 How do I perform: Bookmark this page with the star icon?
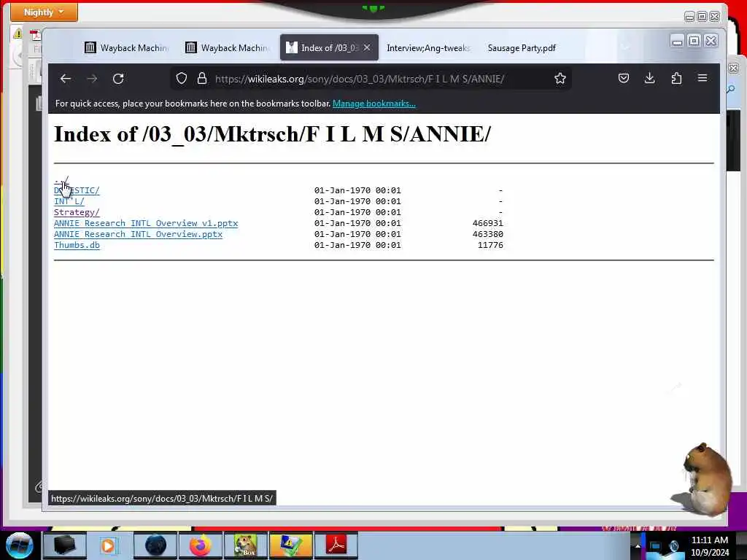tap(560, 78)
